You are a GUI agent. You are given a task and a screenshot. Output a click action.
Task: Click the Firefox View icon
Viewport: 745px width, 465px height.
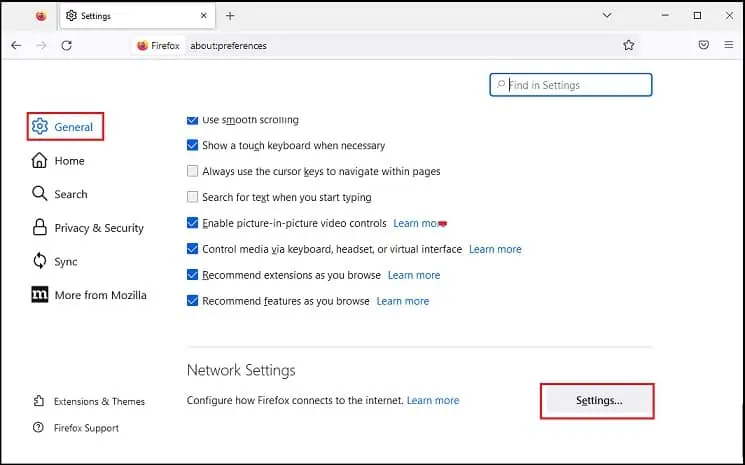tap(40, 16)
